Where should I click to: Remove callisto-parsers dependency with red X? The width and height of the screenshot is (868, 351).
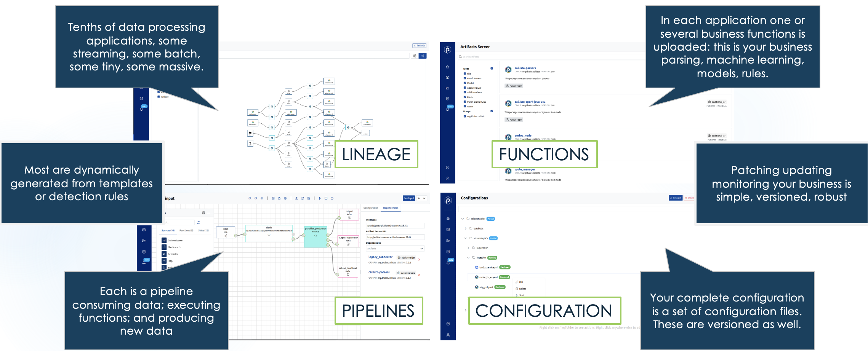tap(419, 275)
